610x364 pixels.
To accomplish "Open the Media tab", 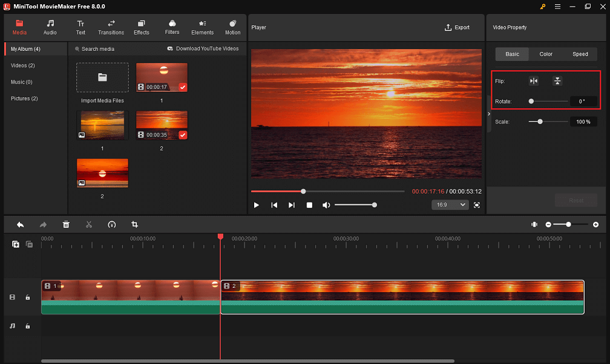I will tap(19, 28).
